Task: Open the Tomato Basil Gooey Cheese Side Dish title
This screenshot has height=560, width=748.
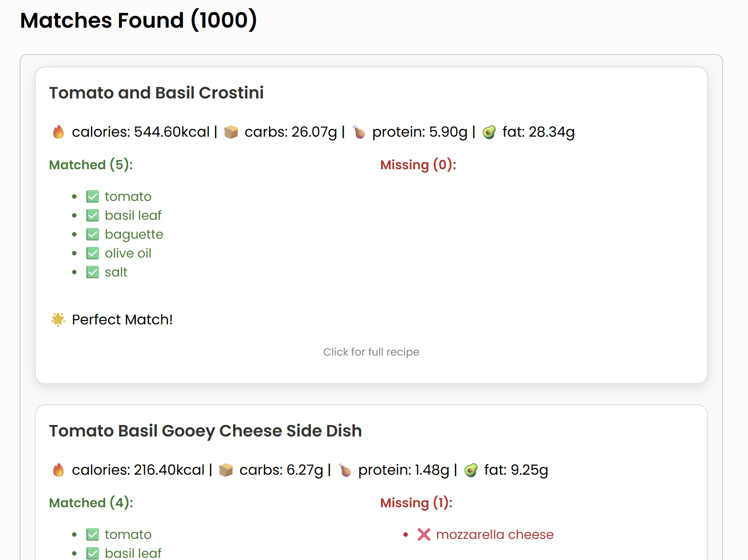Action: [x=205, y=431]
